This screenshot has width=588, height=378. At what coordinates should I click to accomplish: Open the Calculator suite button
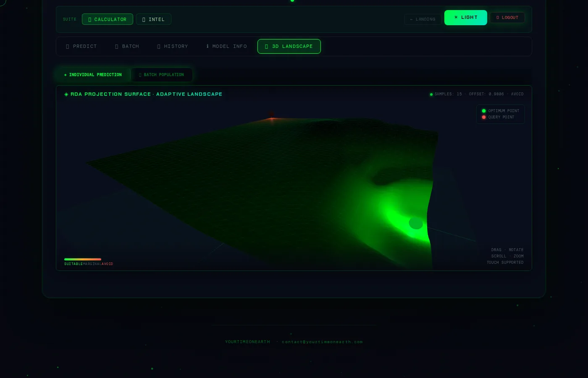pos(108,19)
